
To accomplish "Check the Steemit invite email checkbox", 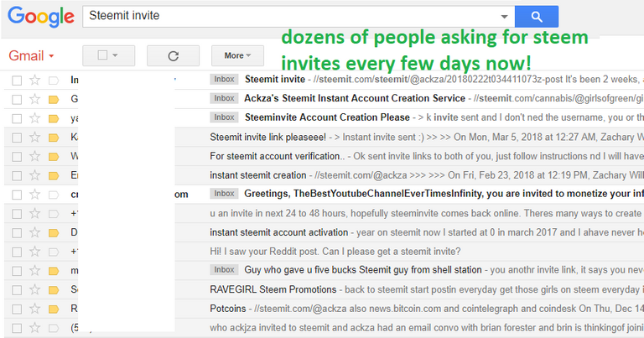I will (16, 81).
